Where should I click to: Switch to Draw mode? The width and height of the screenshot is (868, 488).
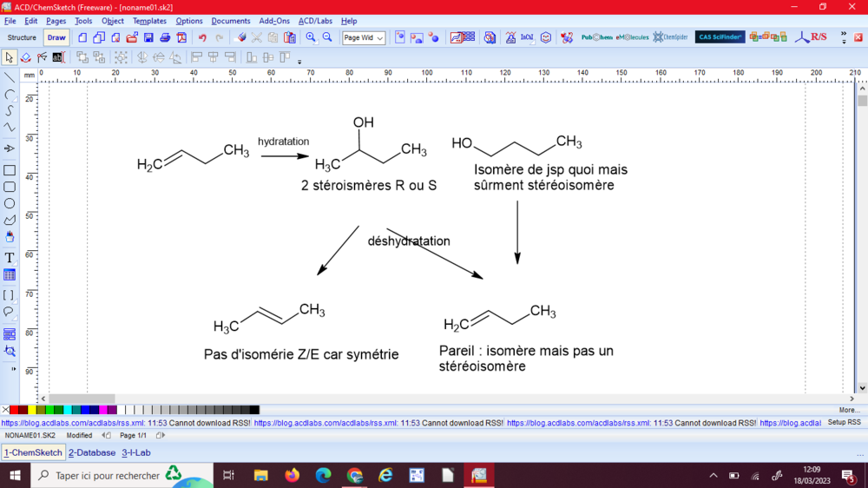[56, 37]
